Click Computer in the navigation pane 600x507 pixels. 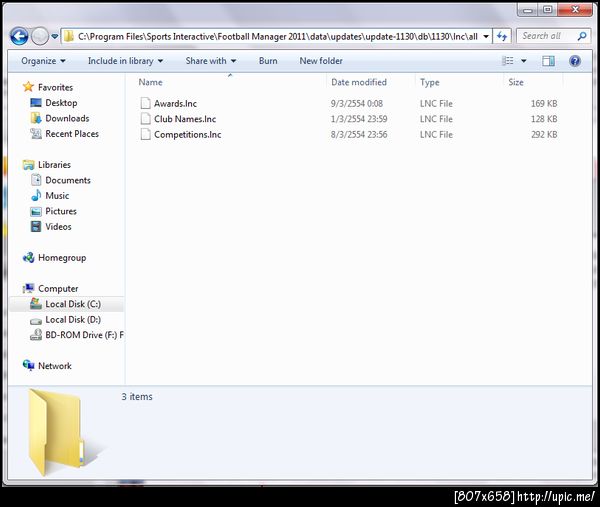click(58, 289)
